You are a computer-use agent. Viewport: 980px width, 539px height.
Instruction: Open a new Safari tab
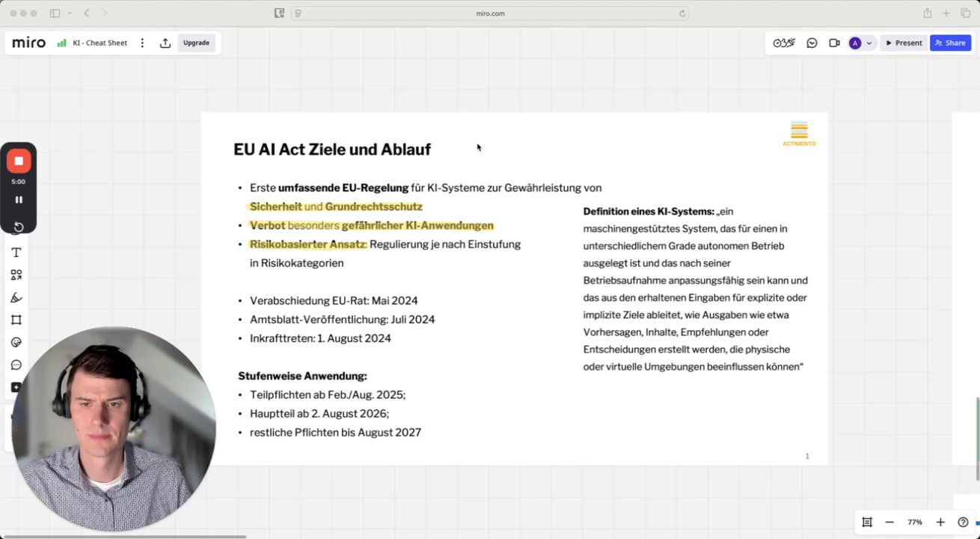point(946,13)
